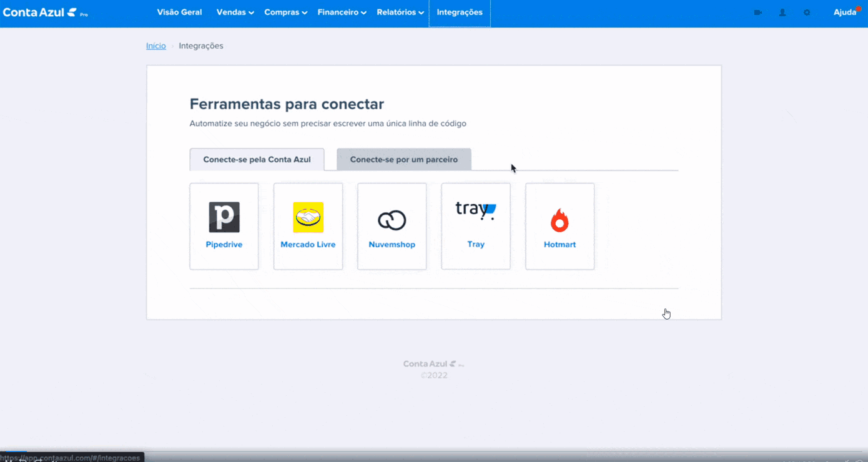
Task: Open the Relatórios dropdown
Action: pos(400,12)
